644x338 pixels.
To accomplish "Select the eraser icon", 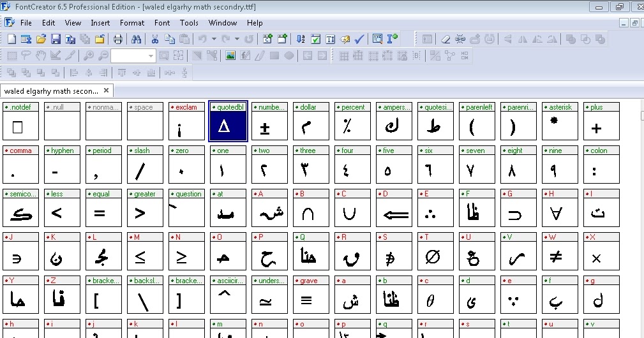I will coord(446,40).
